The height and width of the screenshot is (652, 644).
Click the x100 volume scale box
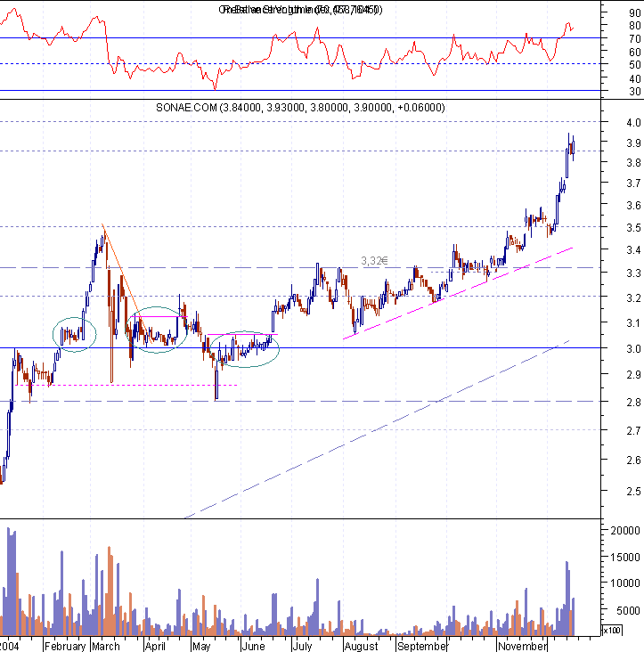click(x=612, y=631)
